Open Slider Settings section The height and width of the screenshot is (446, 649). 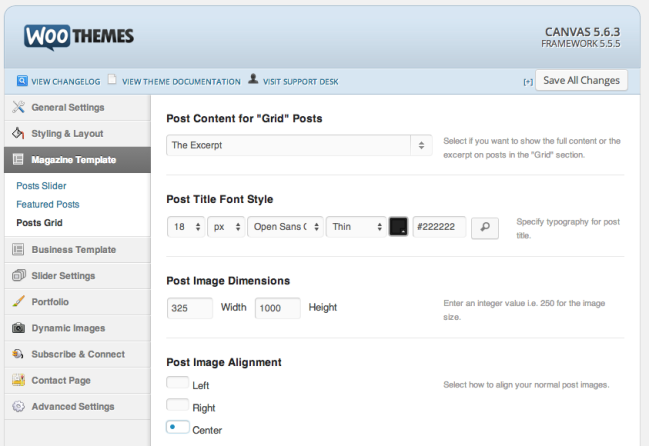click(77, 276)
